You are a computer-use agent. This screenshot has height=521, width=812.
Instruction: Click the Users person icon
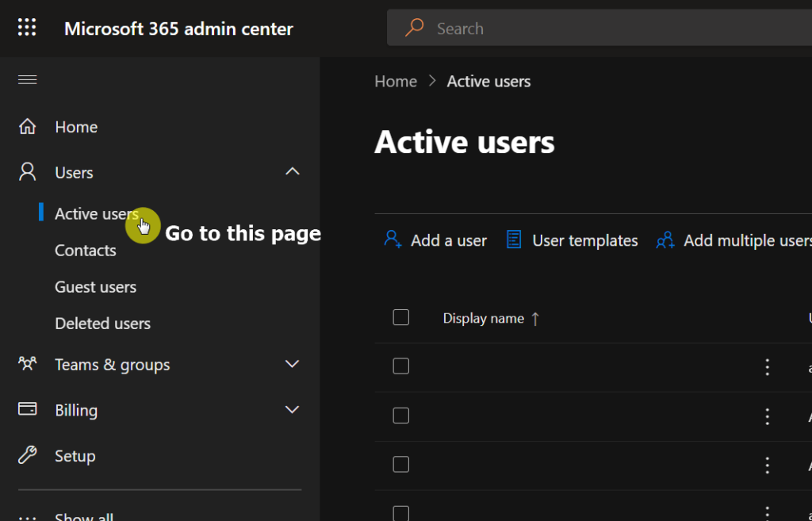[28, 172]
